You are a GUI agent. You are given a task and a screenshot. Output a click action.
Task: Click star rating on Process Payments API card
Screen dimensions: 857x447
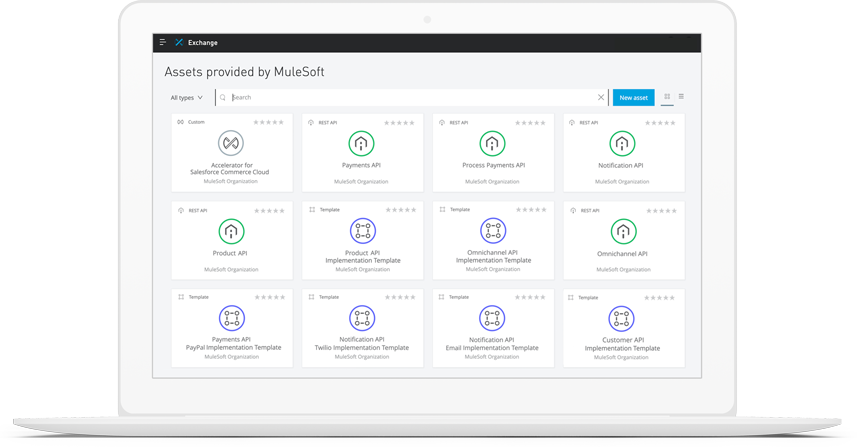530,123
